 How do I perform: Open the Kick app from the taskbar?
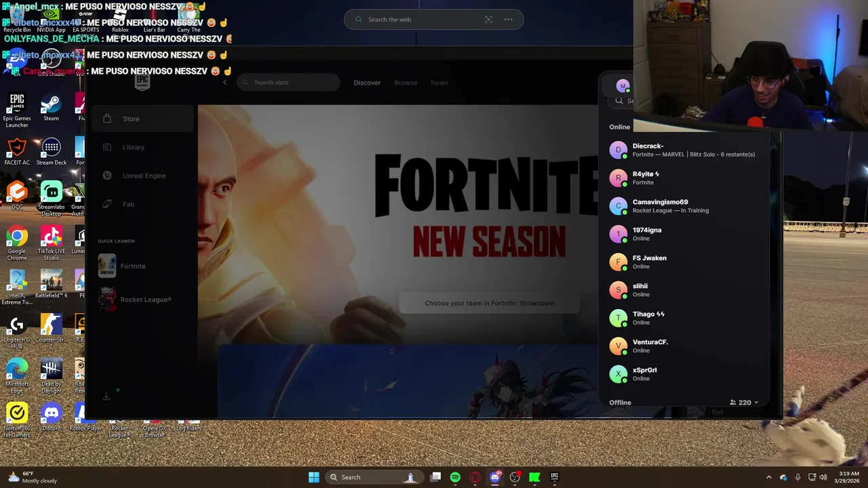pos(534,477)
